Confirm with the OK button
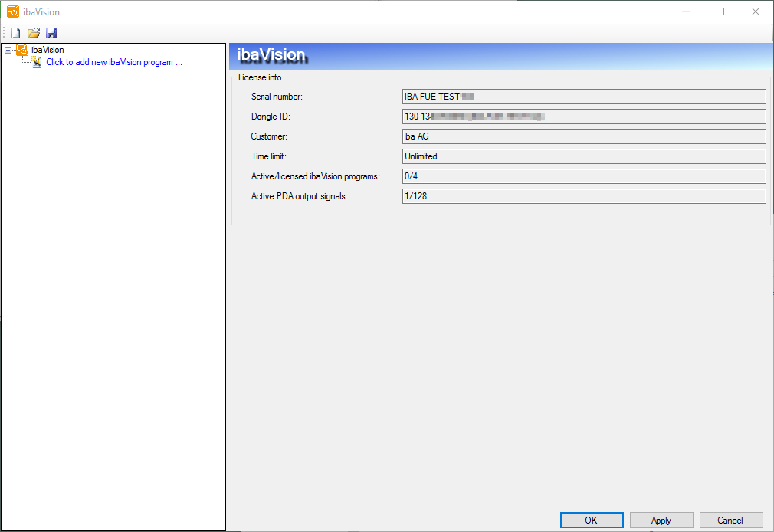774x532 pixels. (592, 521)
